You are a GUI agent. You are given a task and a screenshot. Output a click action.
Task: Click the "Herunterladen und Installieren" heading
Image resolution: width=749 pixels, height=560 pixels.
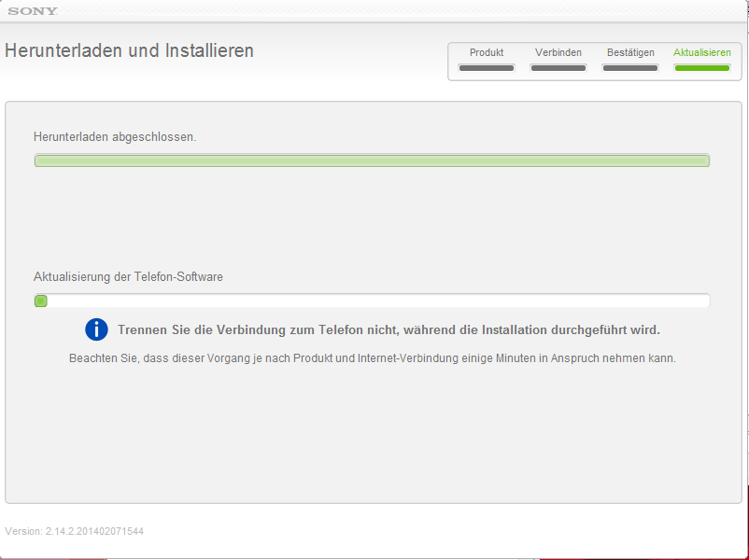point(129,50)
